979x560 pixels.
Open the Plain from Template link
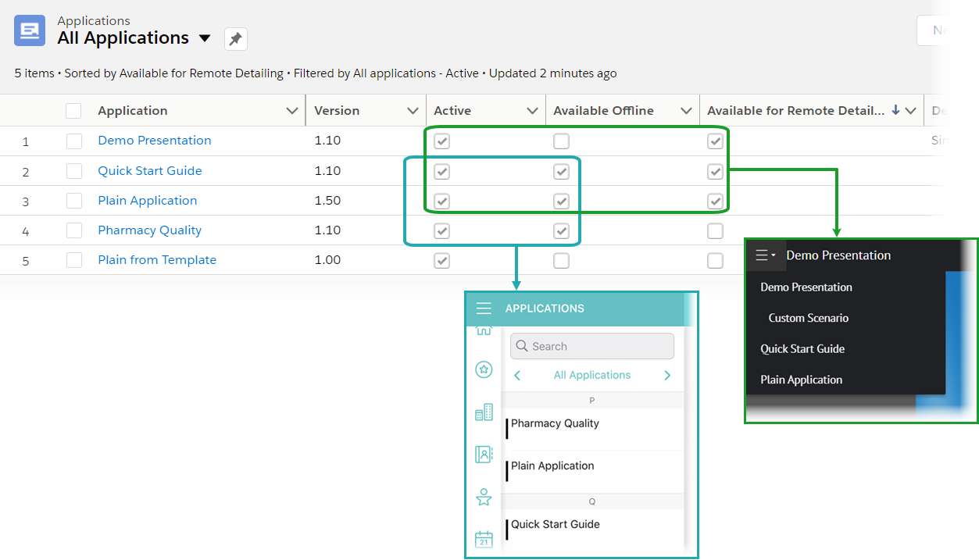(x=157, y=260)
